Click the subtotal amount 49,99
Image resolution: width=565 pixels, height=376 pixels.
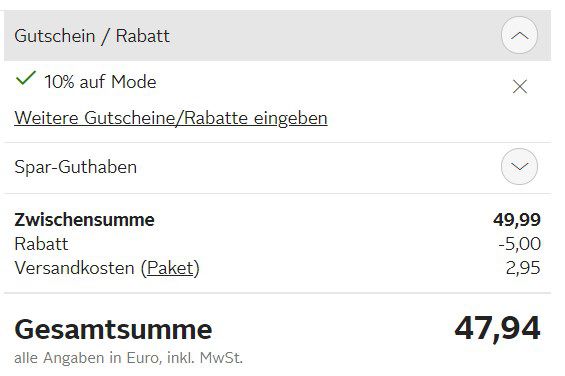tap(517, 220)
